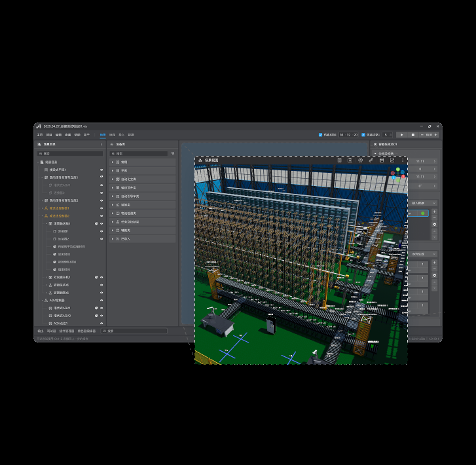Image resolution: width=476 pixels, height=465 pixels.
Task: Click the app logo in the title bar
Action: (x=39, y=126)
